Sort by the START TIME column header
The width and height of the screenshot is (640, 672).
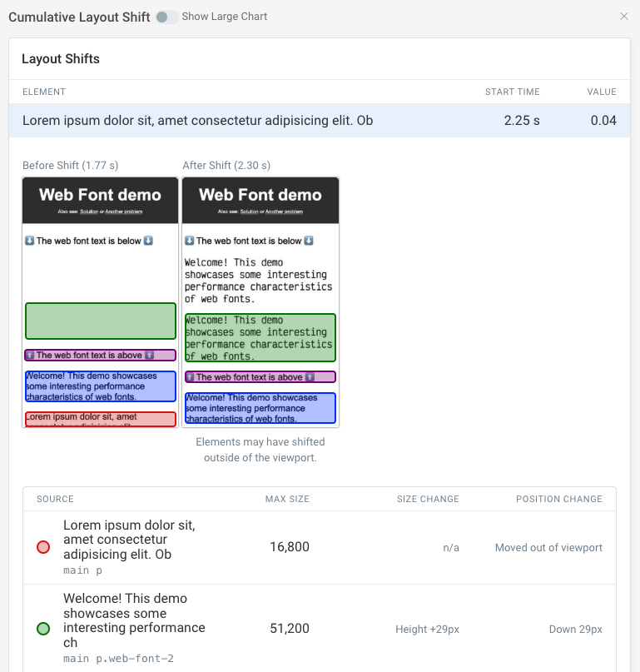513,92
